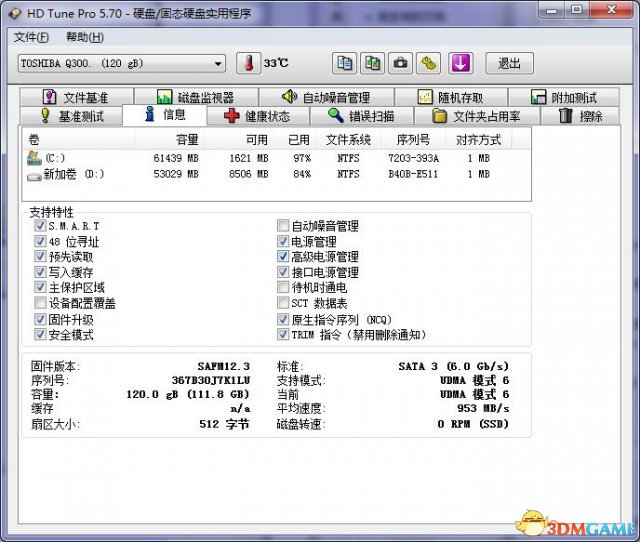This screenshot has width=640, height=542.
Task: Select the C: drive volume icon
Action: pyautogui.click(x=35, y=158)
